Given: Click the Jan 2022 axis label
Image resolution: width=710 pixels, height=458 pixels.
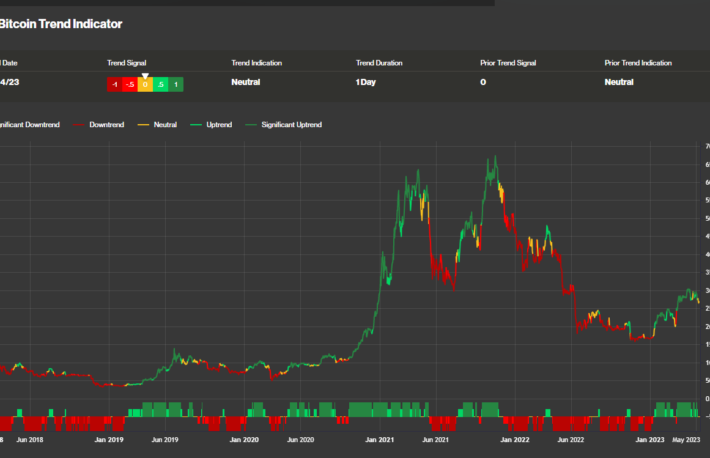Looking at the screenshot, I should 515,439.
